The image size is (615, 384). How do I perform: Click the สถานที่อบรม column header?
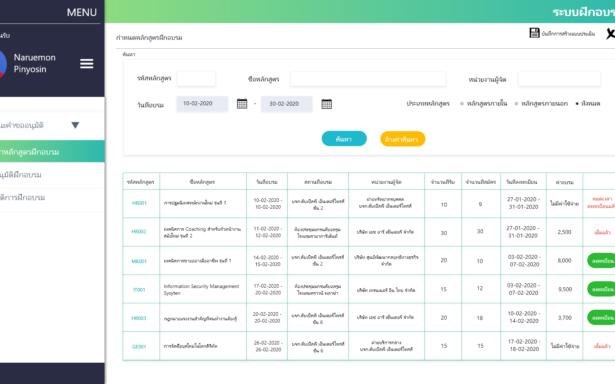click(x=318, y=182)
